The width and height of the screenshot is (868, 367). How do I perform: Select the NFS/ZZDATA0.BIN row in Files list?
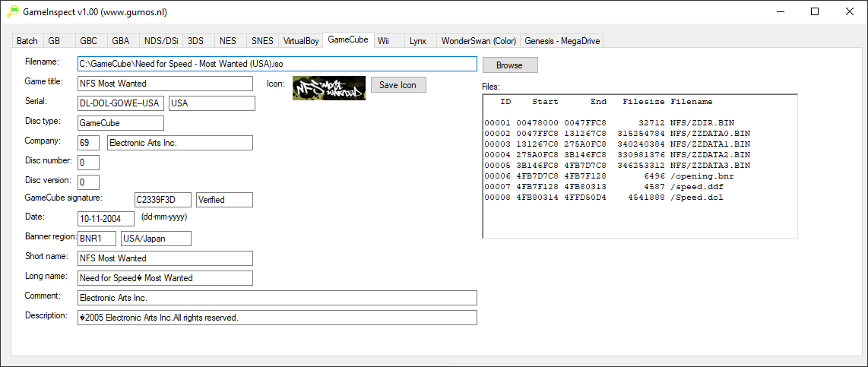(x=617, y=134)
